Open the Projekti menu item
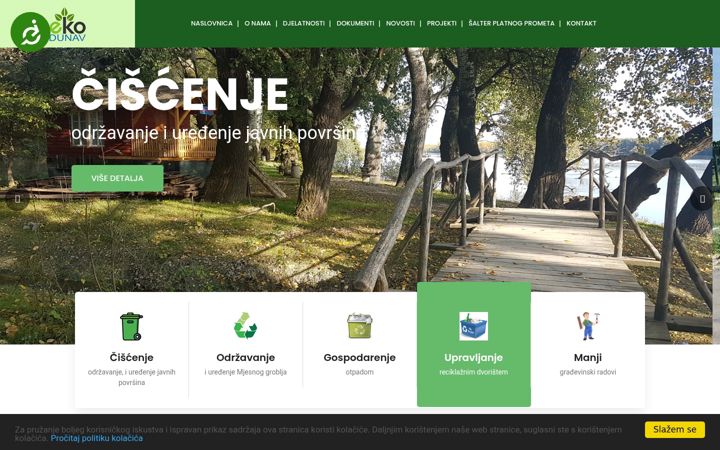Screen dimensions: 720x450 coord(442,23)
